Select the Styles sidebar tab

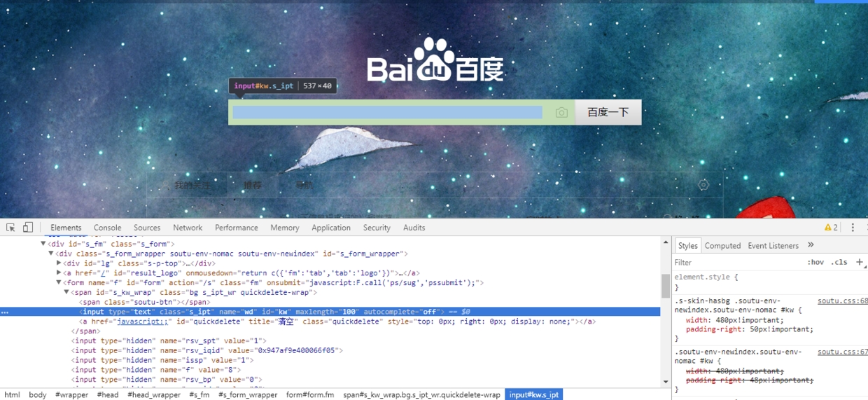687,245
